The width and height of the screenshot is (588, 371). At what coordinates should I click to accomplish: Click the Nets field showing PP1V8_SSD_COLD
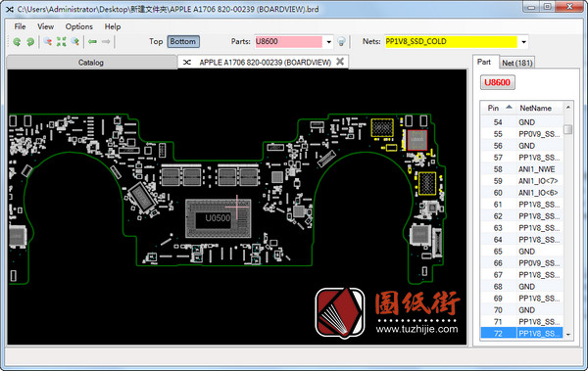click(x=451, y=41)
